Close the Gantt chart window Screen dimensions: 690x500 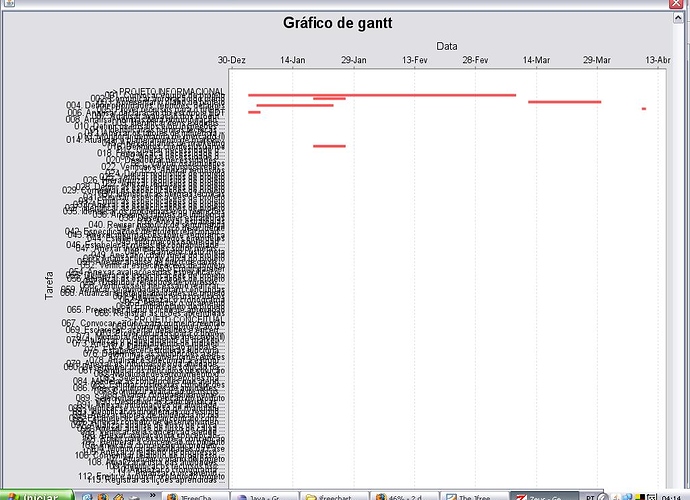(x=676, y=4)
